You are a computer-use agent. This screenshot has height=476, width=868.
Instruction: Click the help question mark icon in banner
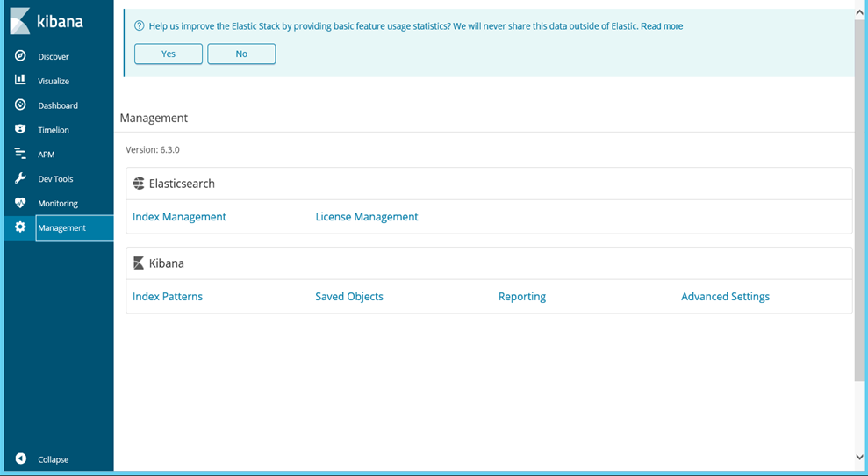point(140,25)
